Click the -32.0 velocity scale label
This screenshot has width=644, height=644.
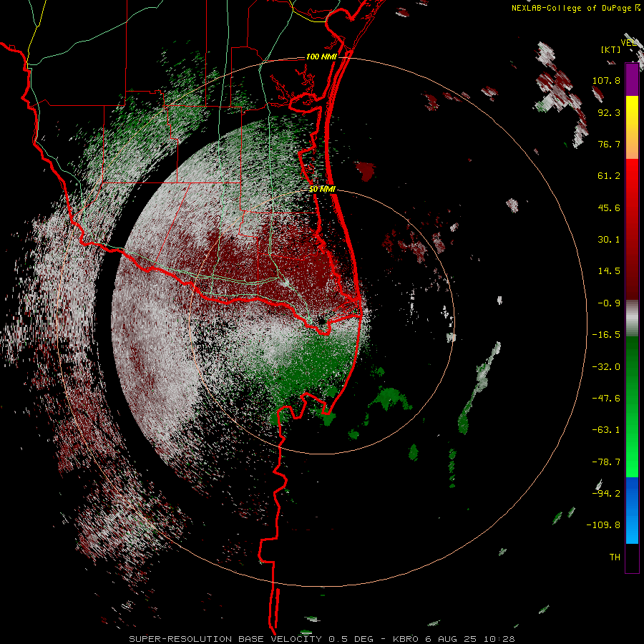coord(606,367)
